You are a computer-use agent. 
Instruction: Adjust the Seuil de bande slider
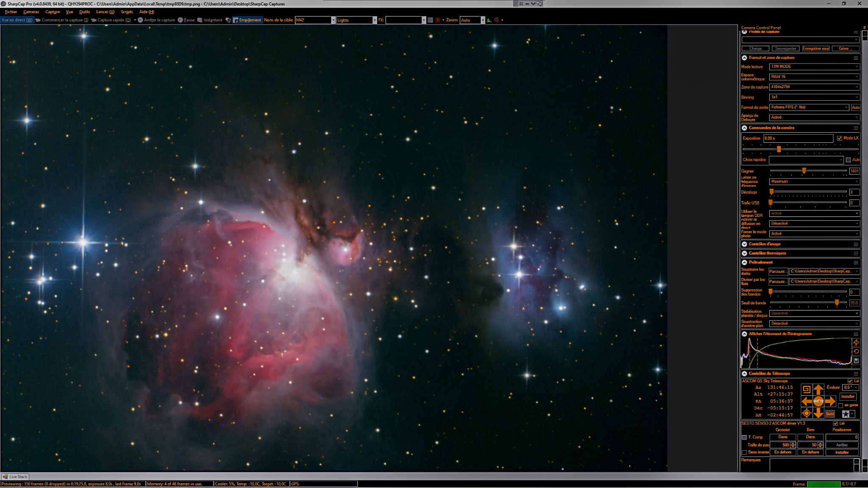837,302
